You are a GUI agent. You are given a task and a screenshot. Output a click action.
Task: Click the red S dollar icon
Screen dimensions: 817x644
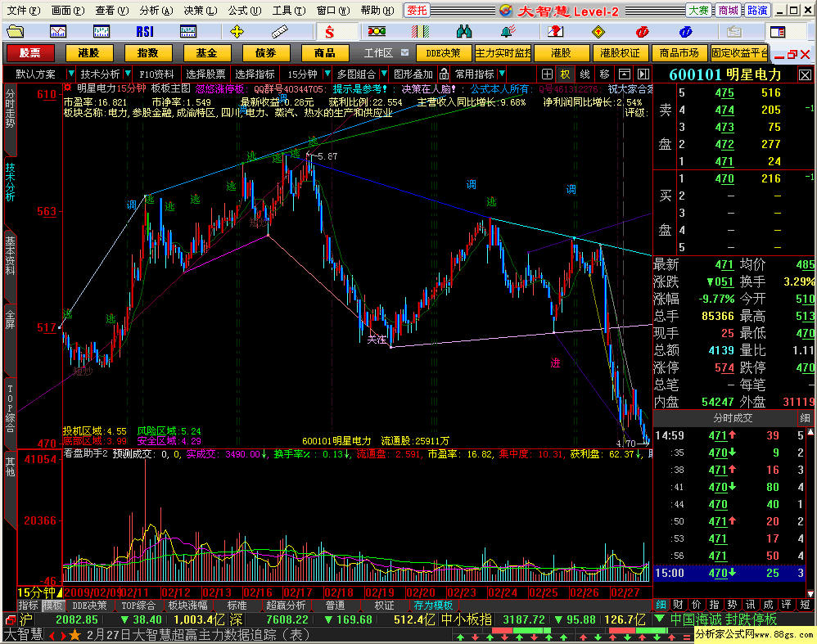329,32
